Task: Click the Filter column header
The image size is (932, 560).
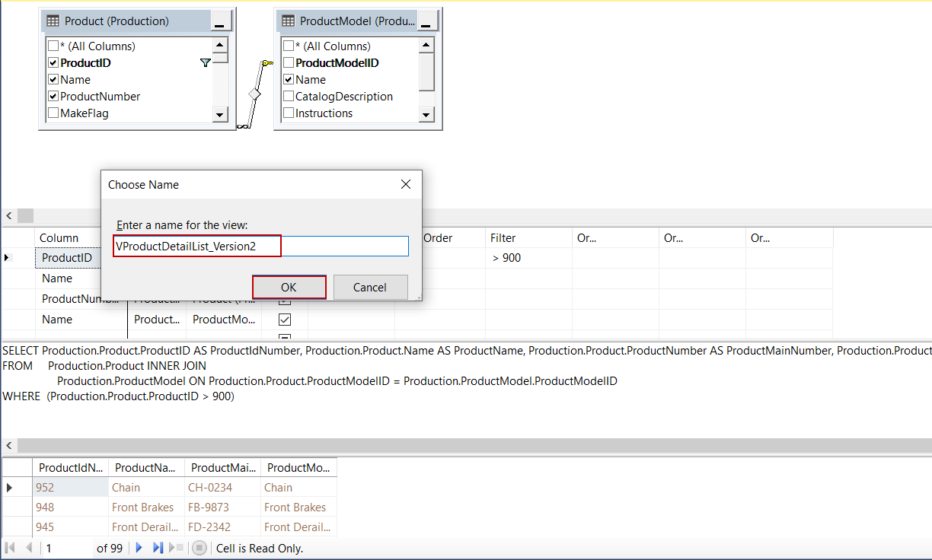Action: pos(528,238)
